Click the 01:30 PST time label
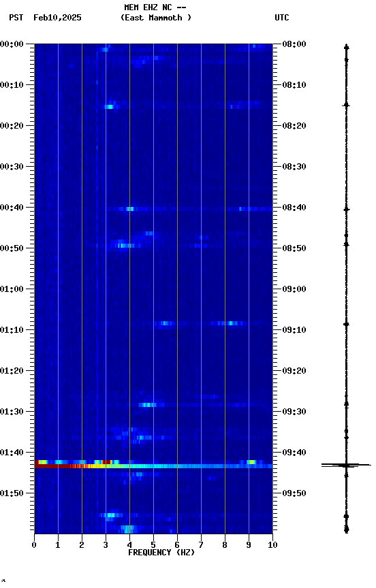Image resolution: width=376 pixels, height=588 pixels. pyautogui.click(x=12, y=412)
